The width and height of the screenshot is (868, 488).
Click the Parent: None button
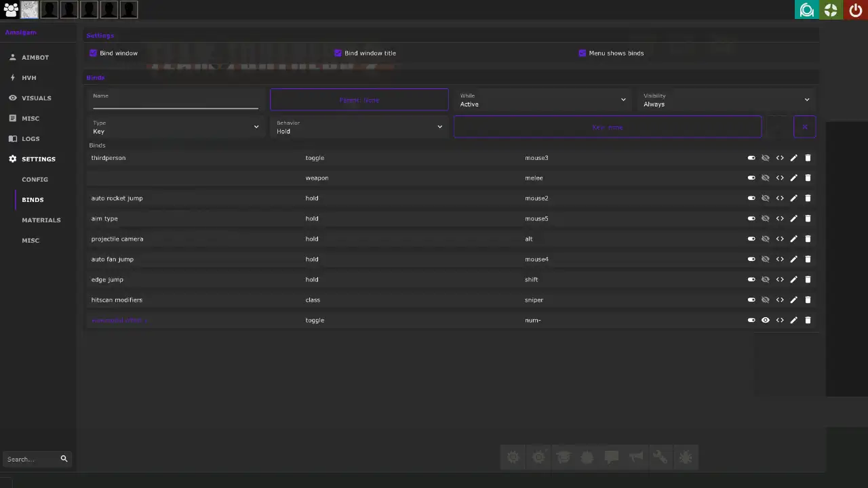[x=359, y=100]
